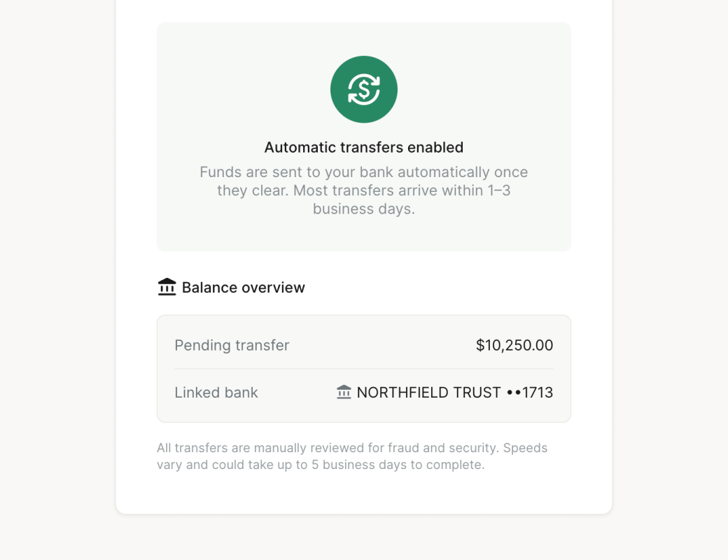This screenshot has width=728, height=560.
Task: Click the bank icon beside Balance overview
Action: pyautogui.click(x=167, y=287)
